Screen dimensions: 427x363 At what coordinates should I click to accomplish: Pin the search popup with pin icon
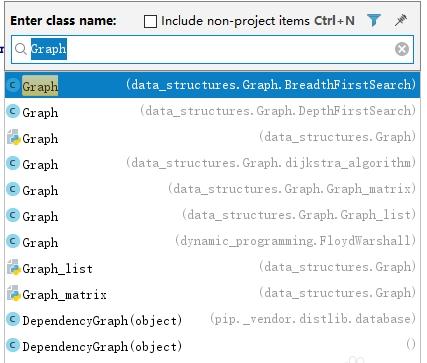click(x=400, y=21)
